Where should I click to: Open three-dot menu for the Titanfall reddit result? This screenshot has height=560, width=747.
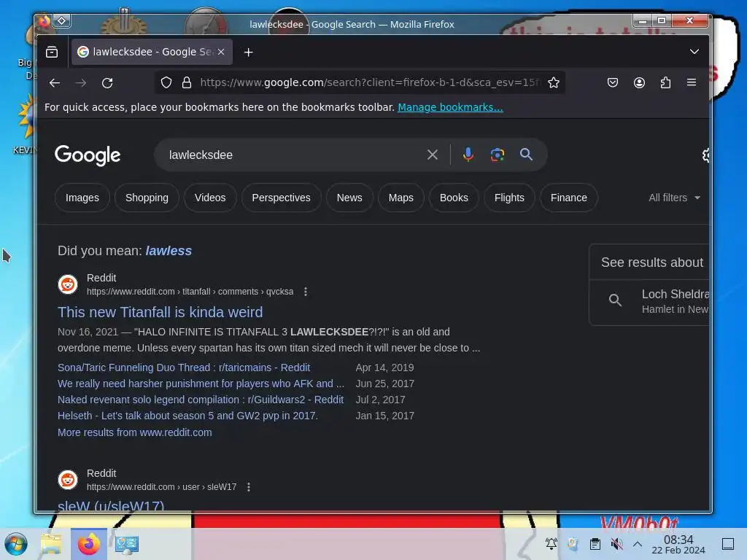pos(306,292)
